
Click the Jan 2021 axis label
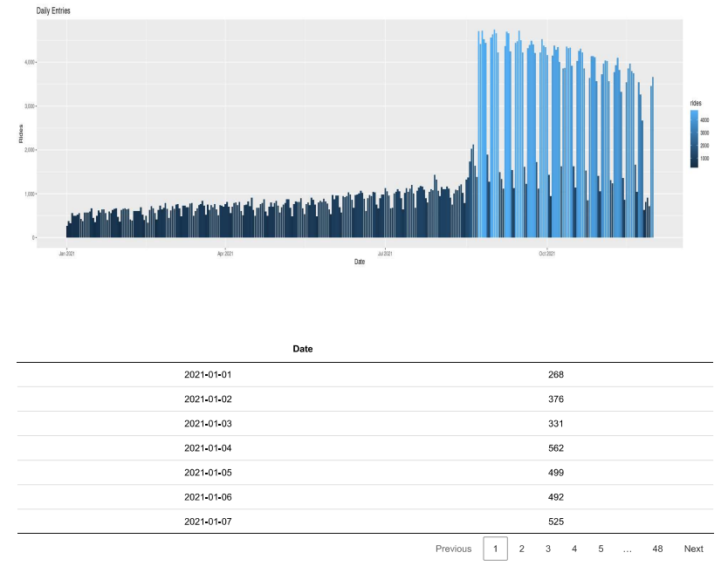[x=66, y=254]
